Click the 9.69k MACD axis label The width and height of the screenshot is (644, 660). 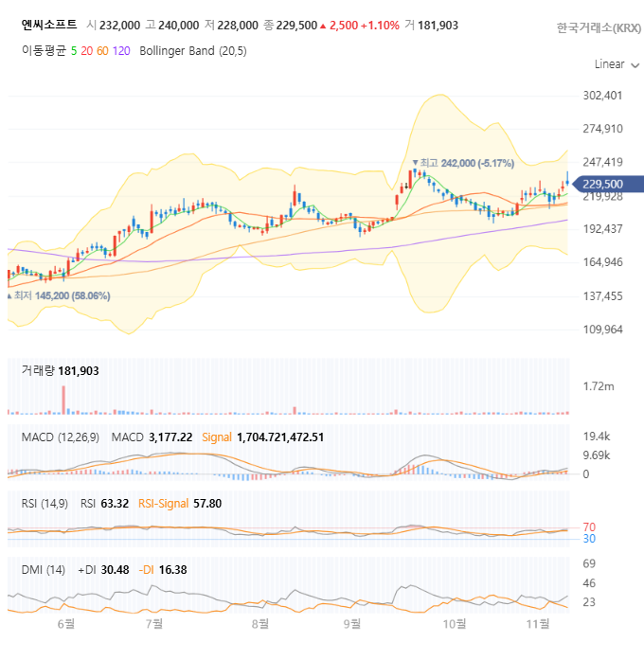tap(597, 455)
